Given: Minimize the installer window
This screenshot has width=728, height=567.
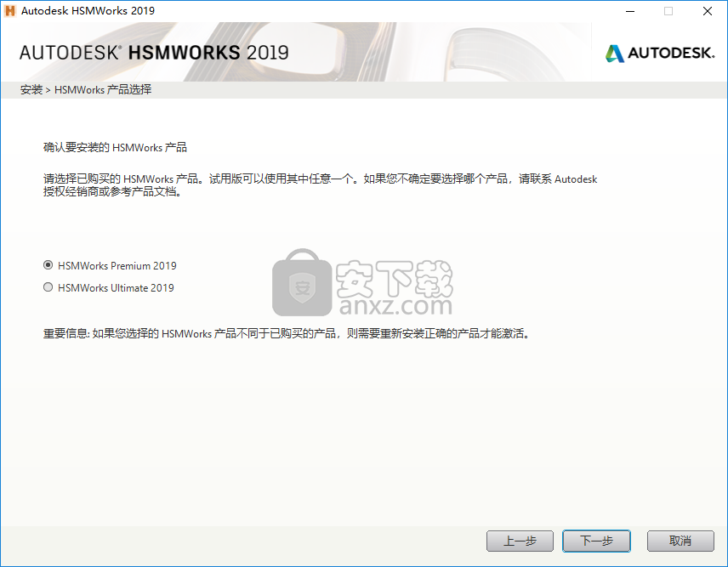Looking at the screenshot, I should click(630, 11).
